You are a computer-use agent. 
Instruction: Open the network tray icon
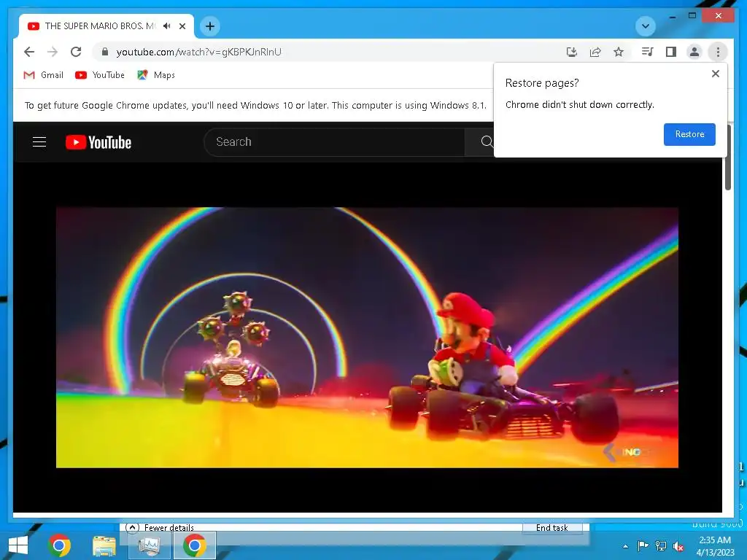tap(661, 545)
